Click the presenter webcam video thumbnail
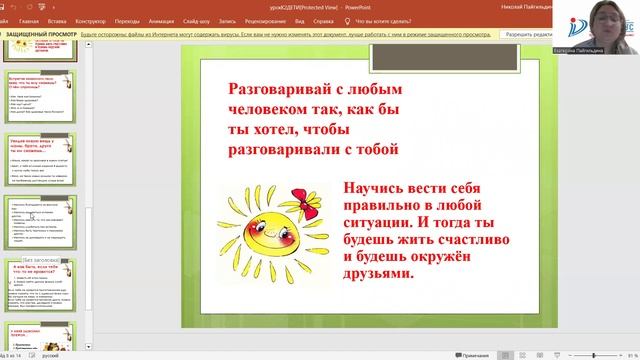 pos(596,27)
